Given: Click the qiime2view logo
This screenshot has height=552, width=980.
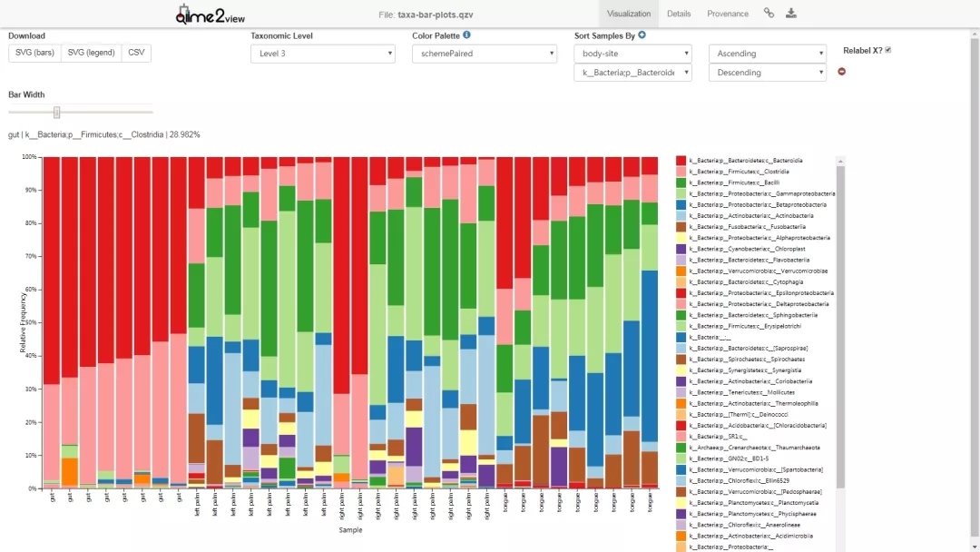Looking at the screenshot, I should coord(210,14).
